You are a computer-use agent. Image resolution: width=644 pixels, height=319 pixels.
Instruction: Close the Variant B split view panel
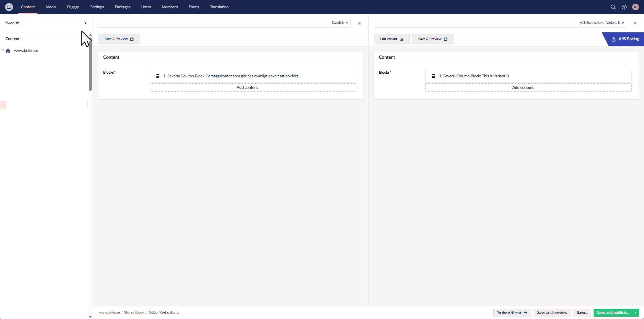[635, 23]
